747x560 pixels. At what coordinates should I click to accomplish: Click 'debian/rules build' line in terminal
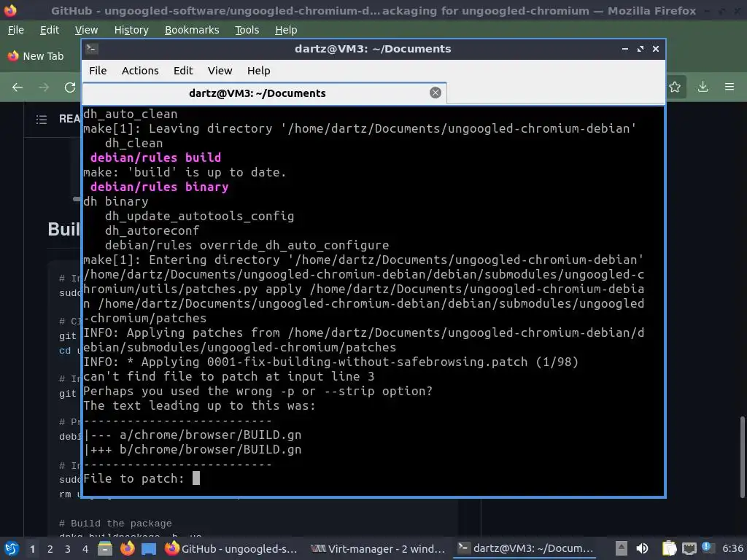pyautogui.click(x=155, y=157)
